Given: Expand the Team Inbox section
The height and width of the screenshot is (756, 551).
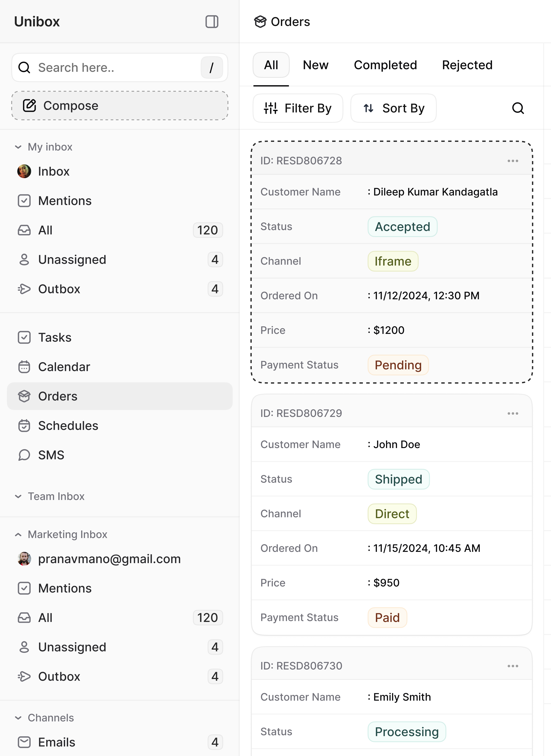Looking at the screenshot, I should 18,497.
